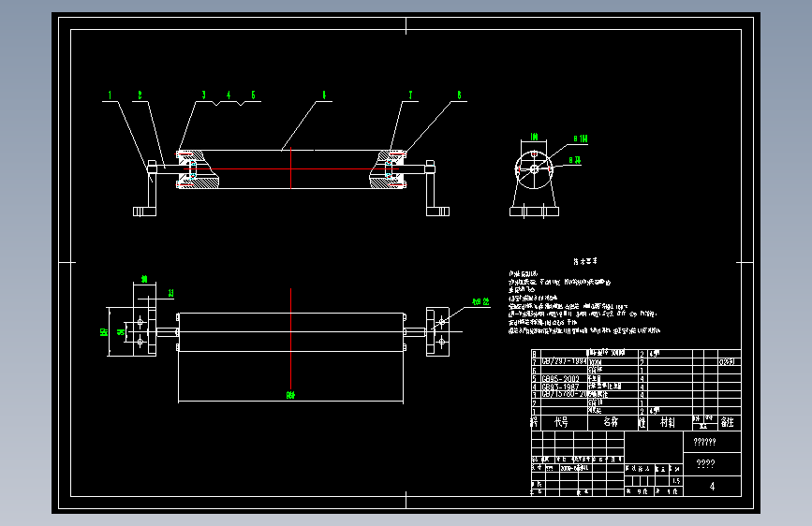
Task: Select the green callout number 1
Action: pyautogui.click(x=110, y=95)
